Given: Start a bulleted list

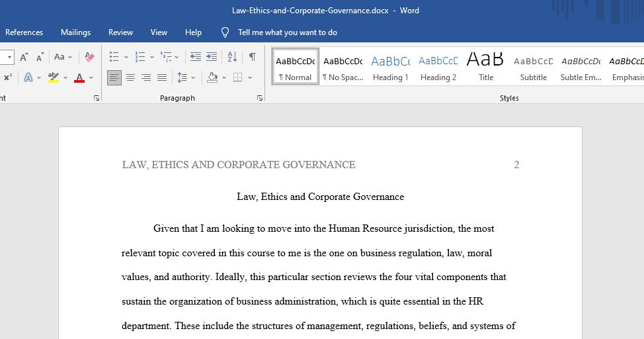Looking at the screenshot, I should tap(114, 57).
